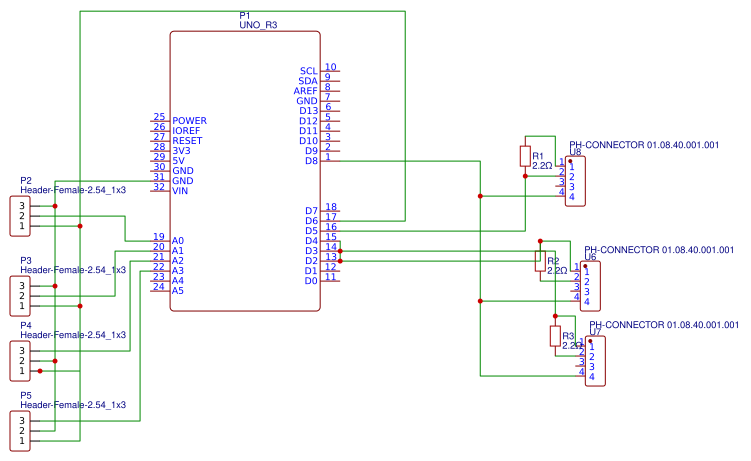Select resistor R2 symbol
This screenshot has width=751, height=461.
tap(540, 261)
